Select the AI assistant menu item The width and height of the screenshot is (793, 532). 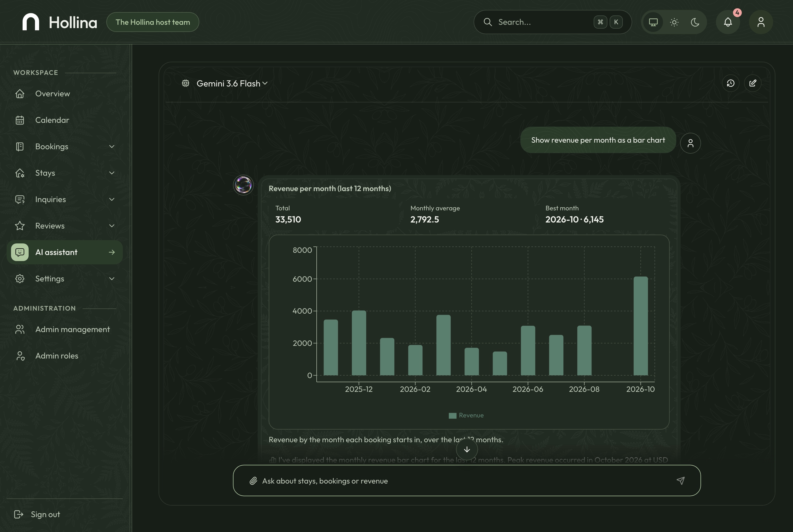tap(64, 252)
